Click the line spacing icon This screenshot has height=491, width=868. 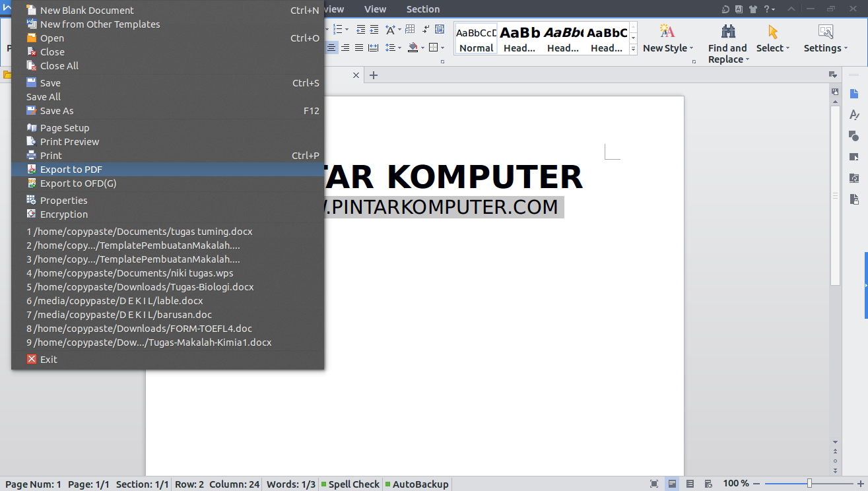point(389,48)
